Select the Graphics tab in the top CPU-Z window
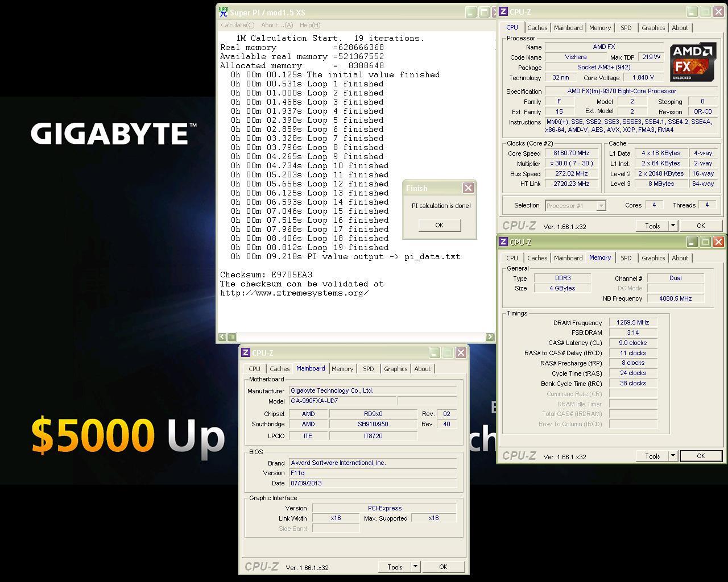 click(x=653, y=28)
